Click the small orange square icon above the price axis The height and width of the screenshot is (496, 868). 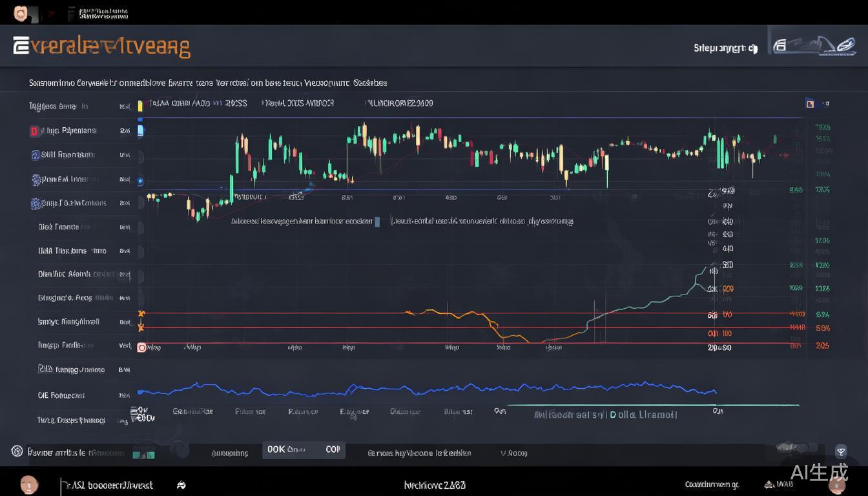tap(810, 103)
